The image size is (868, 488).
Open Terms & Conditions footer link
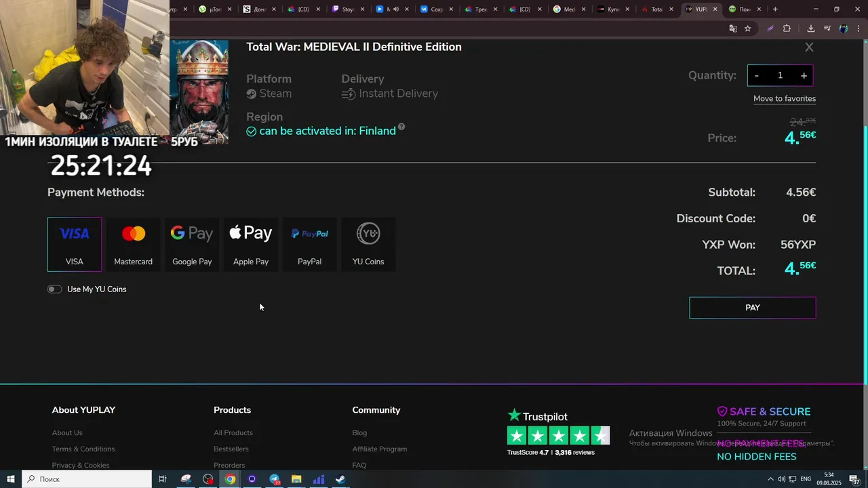pyautogui.click(x=83, y=449)
